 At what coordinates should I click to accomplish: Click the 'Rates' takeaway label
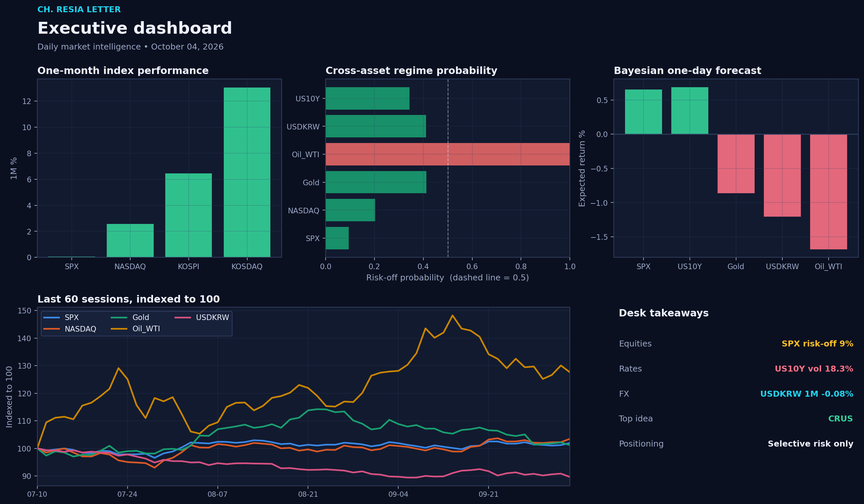[630, 369]
